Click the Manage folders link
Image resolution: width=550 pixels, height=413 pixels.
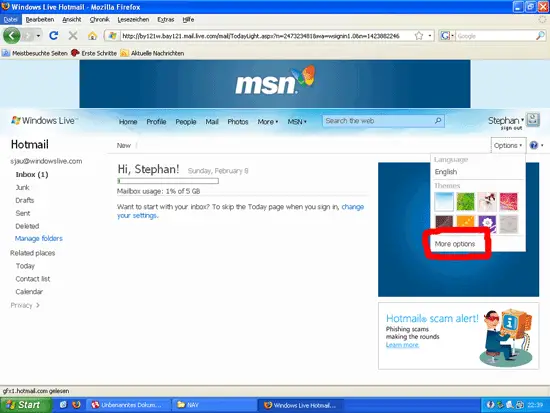(x=39, y=239)
